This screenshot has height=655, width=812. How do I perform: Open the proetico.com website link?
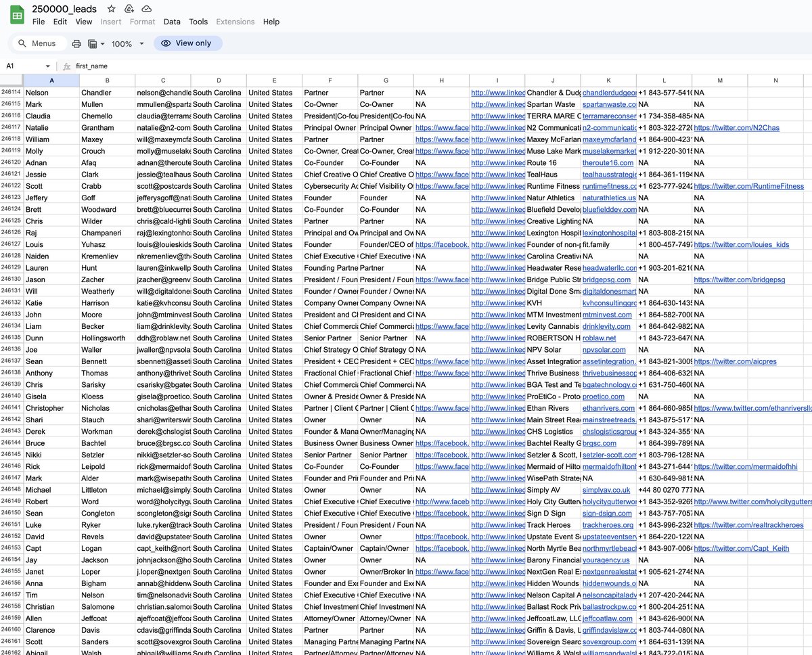click(x=604, y=397)
